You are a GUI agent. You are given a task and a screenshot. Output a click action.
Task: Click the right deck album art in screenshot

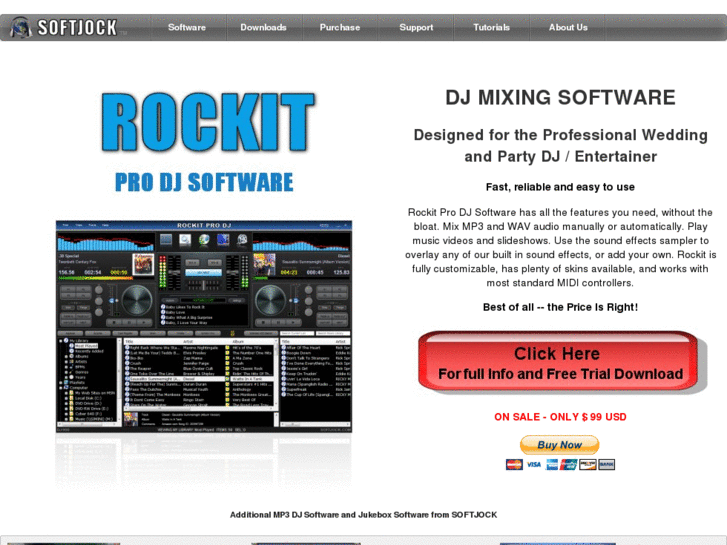pyautogui.click(x=264, y=264)
